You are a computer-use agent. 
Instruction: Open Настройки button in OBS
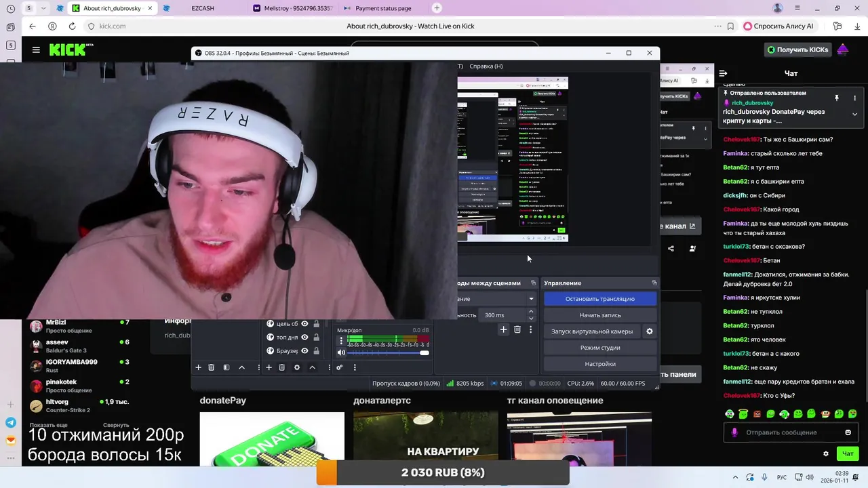click(600, 364)
